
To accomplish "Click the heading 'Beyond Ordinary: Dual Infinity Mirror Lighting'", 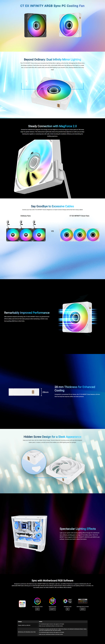I will coord(52,59).
